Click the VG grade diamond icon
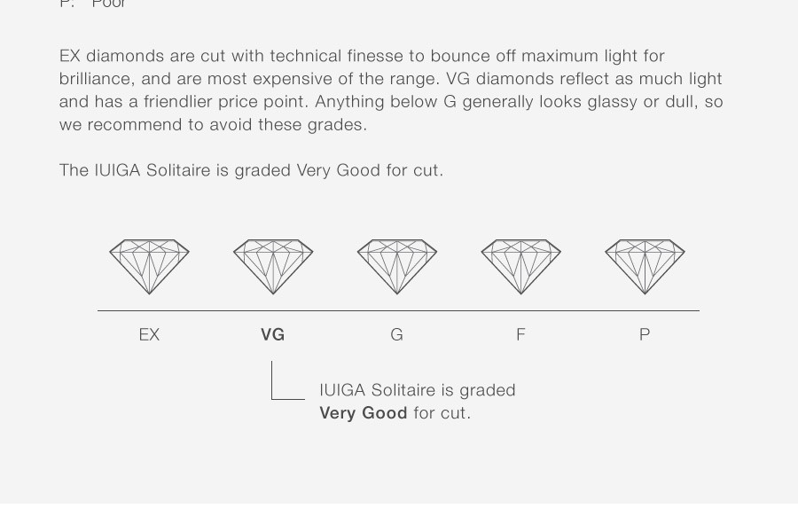This screenshot has width=798, height=532. coord(273,267)
